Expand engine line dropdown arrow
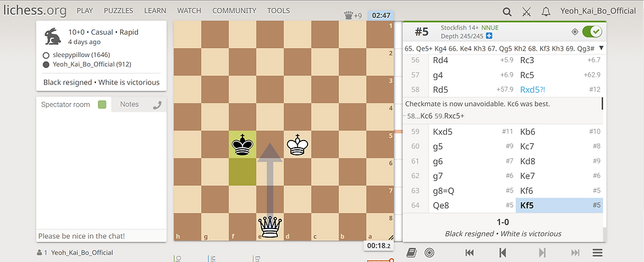The image size is (644, 262). (x=601, y=48)
